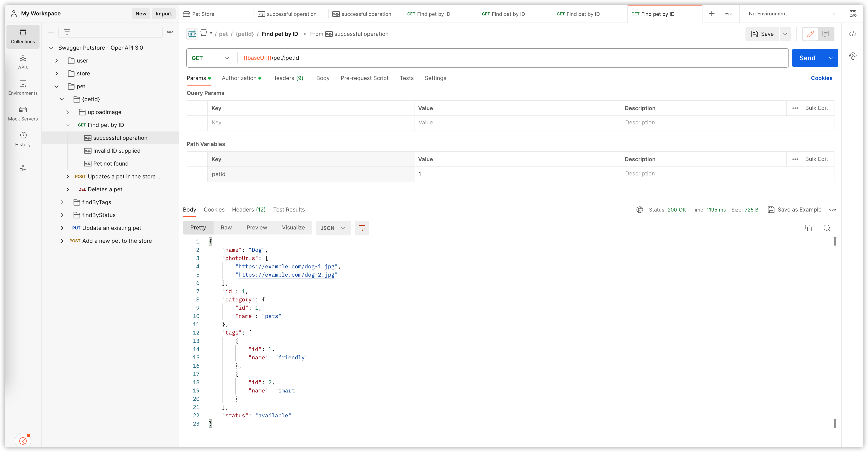Click the Authorization green dot indicator
Screen dimensions: 868x452
tap(260, 78)
